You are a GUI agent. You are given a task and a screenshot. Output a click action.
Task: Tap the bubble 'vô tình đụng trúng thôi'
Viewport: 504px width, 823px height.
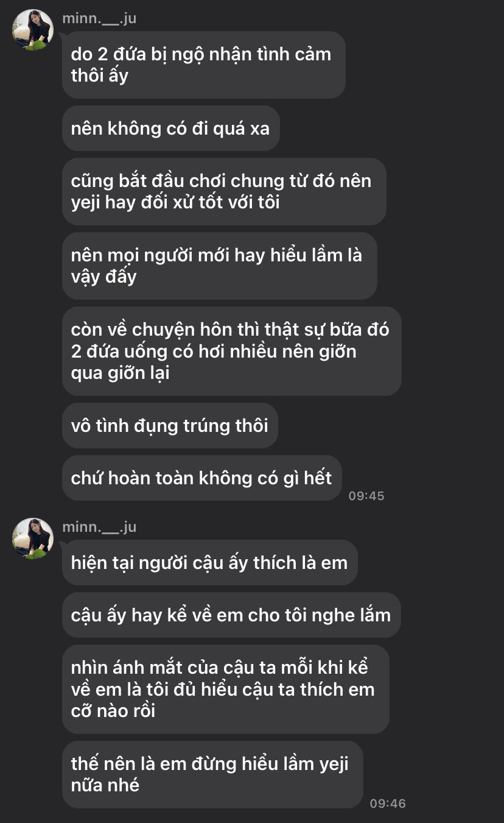point(170,425)
